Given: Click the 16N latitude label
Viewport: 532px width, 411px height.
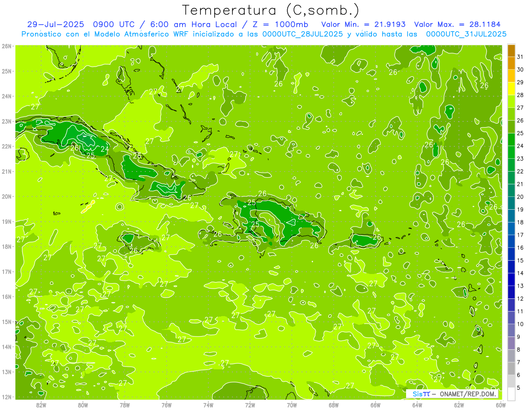Looking at the screenshot, I should [7, 297].
